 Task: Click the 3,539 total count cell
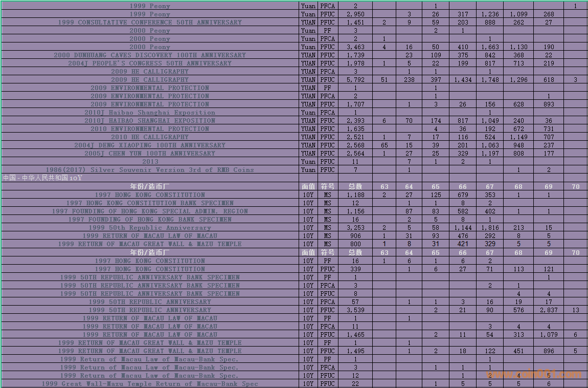pos(355,310)
